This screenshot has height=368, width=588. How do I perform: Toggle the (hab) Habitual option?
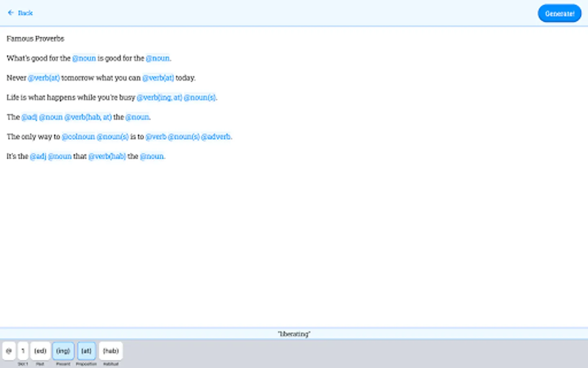[x=111, y=351]
